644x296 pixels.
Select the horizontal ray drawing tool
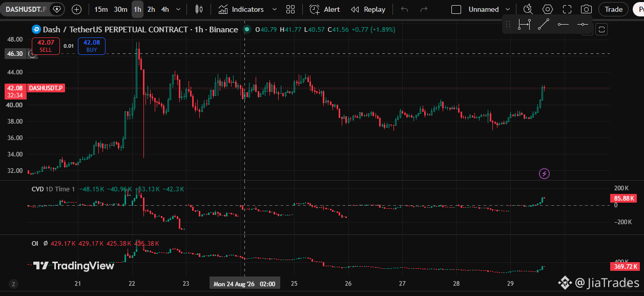(563, 24)
